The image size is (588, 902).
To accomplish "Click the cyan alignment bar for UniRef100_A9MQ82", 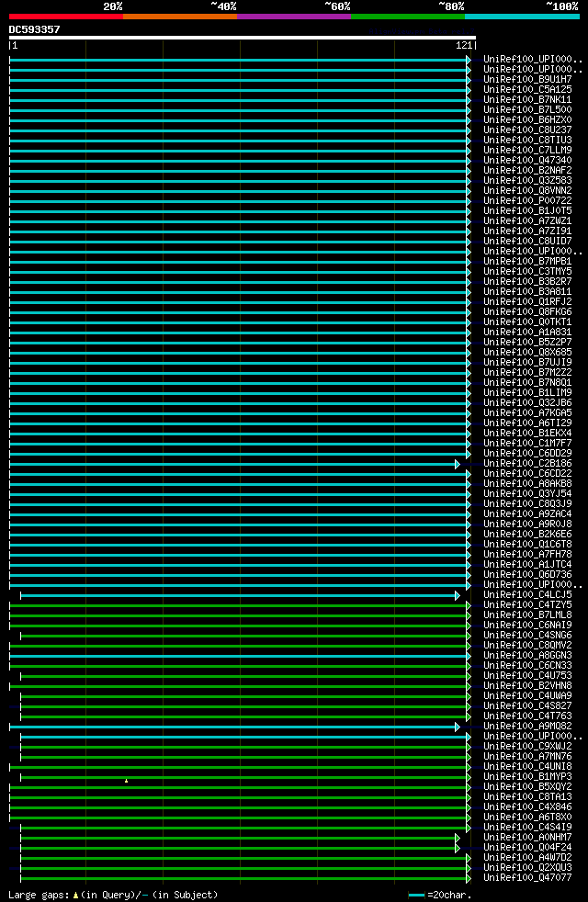I will (234, 727).
